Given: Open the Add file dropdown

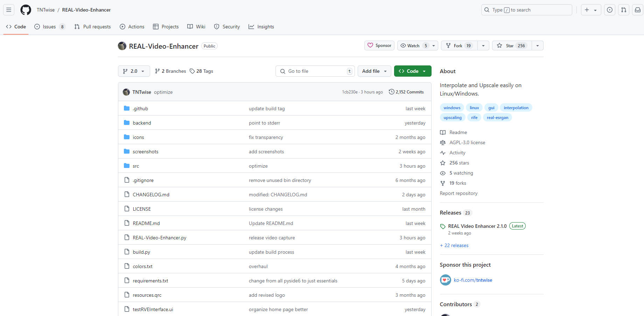Looking at the screenshot, I should pos(374,71).
